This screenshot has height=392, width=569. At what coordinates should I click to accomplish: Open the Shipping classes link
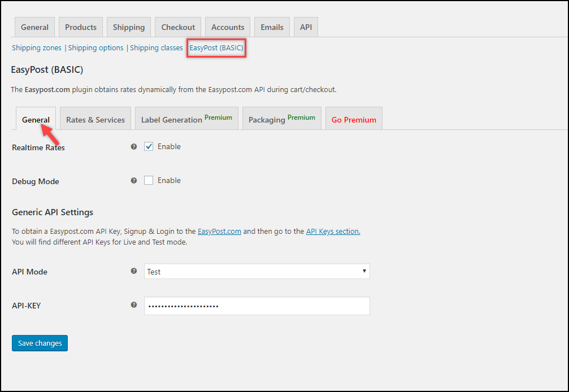(x=157, y=48)
